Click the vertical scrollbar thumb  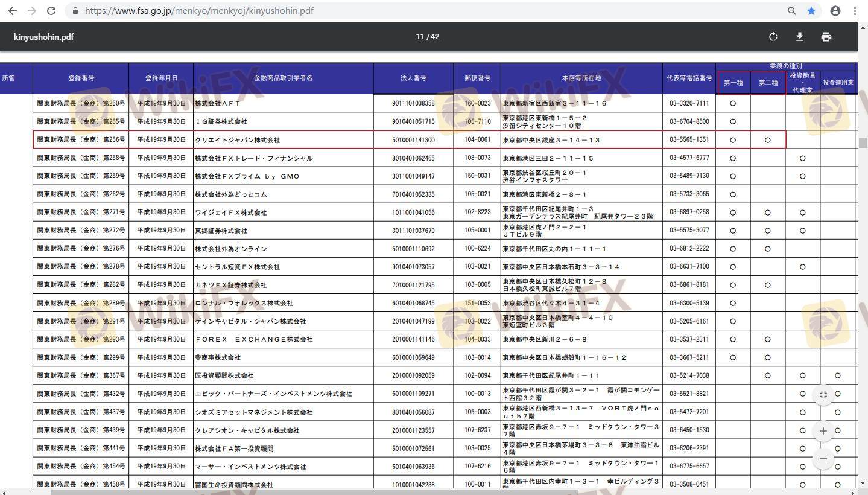[863, 143]
